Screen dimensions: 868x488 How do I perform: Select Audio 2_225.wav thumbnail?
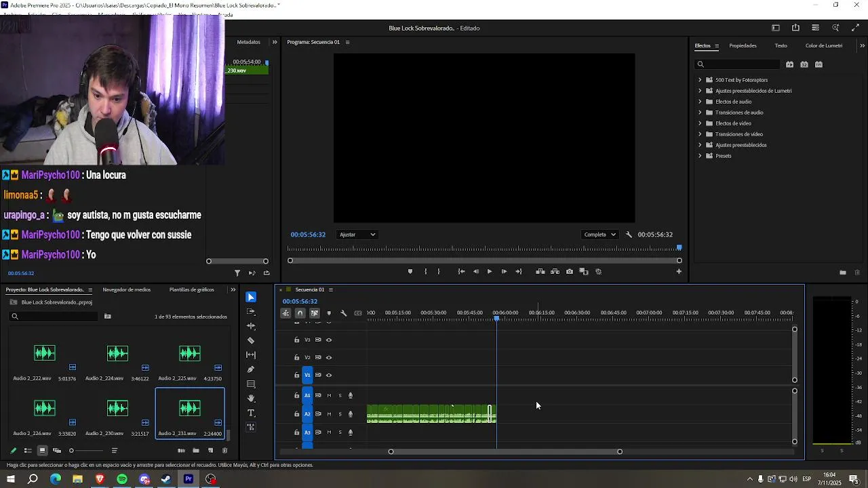pyautogui.click(x=190, y=353)
